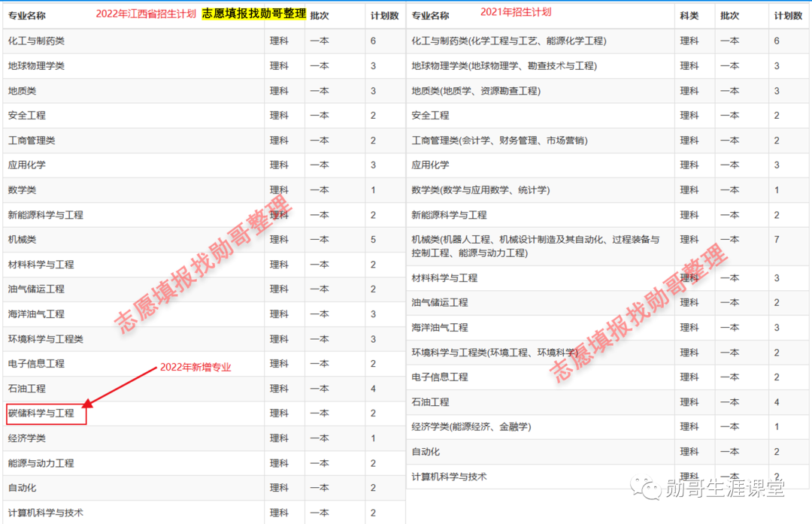812x524 pixels.
Task: Select 海洋油气工程 in the 2021 table
Action: 440,327
